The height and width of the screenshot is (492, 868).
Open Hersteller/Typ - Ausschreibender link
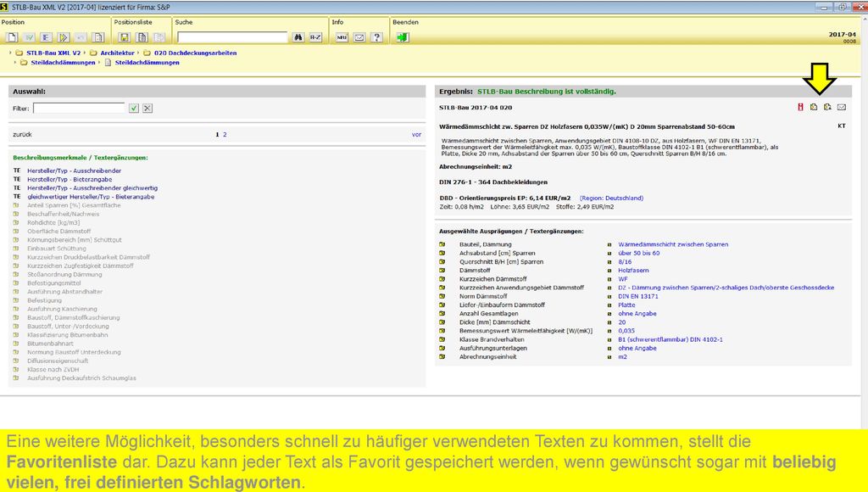(75, 171)
